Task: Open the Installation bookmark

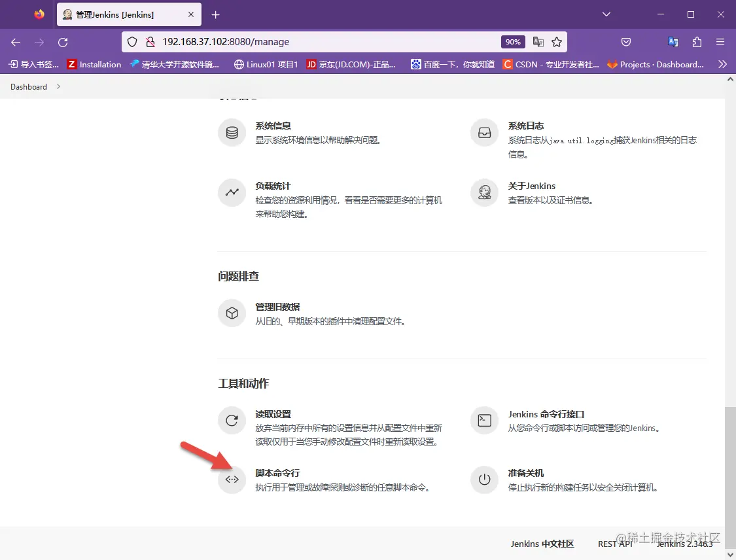Action: tap(94, 64)
